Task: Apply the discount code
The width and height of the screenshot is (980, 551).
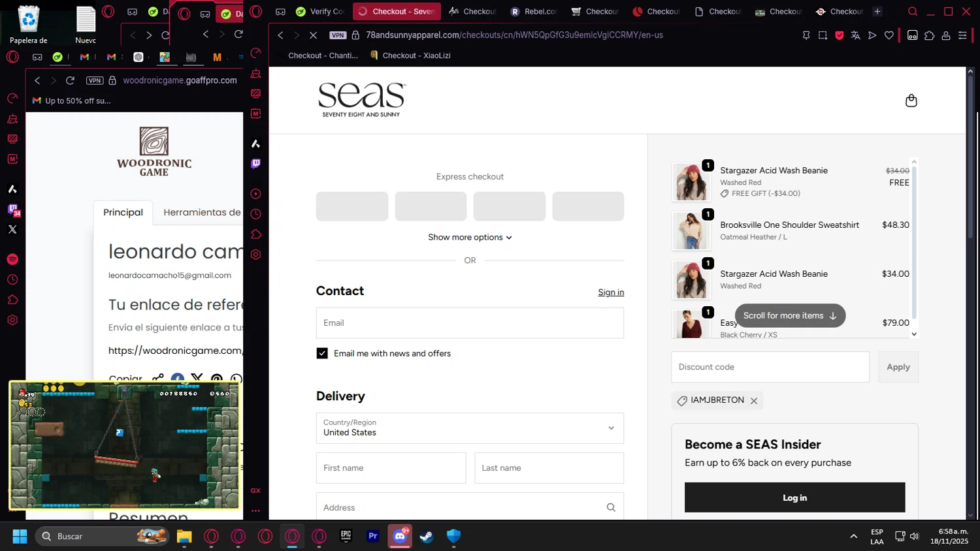Action: (898, 367)
